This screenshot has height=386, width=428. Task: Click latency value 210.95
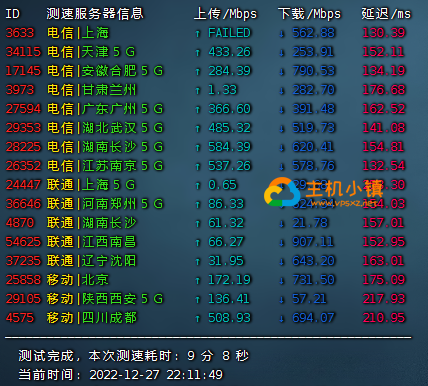384,318
